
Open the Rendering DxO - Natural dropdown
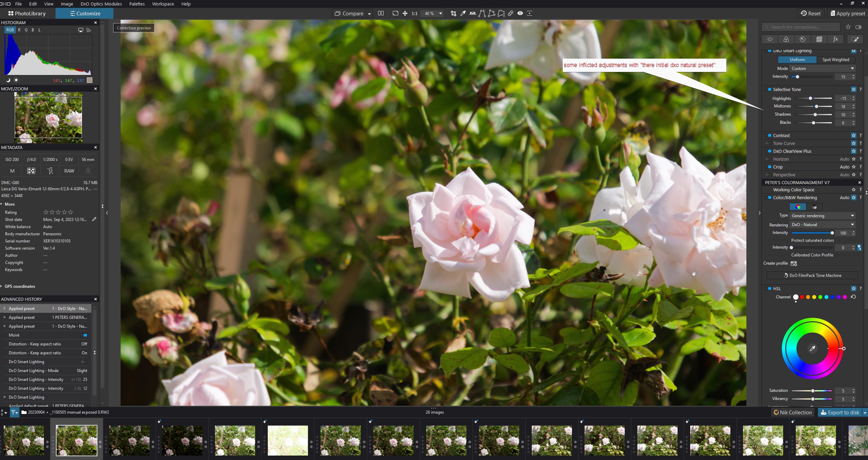[822, 225]
